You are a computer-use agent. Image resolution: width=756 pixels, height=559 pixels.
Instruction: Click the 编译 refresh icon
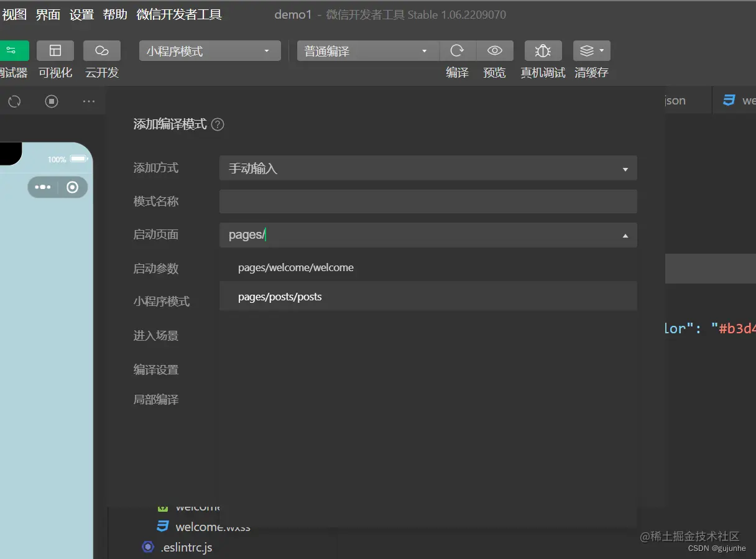458,51
